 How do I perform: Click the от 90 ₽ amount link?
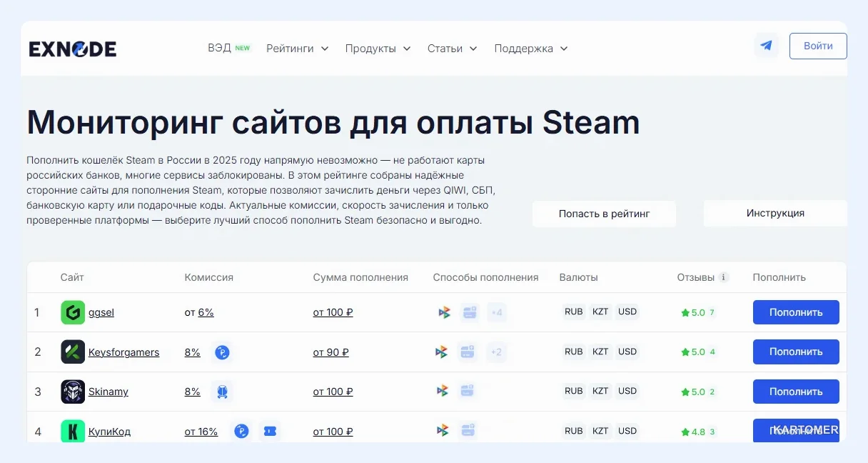pyautogui.click(x=331, y=352)
